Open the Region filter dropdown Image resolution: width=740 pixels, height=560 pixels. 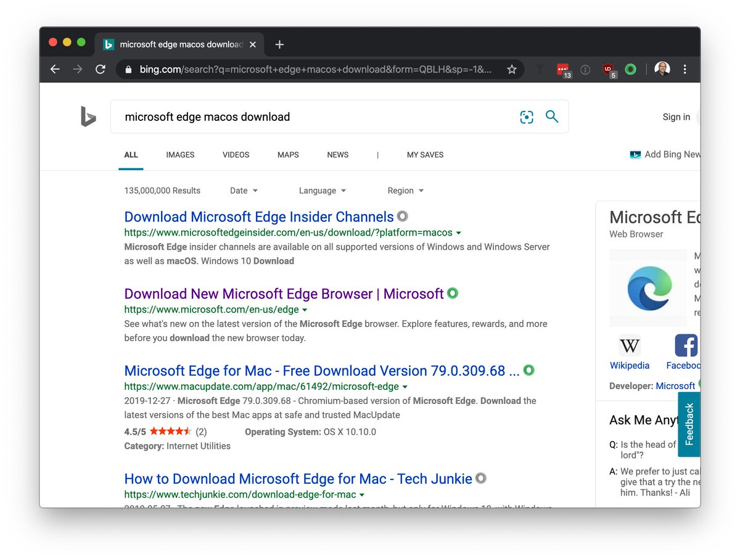pyautogui.click(x=405, y=191)
